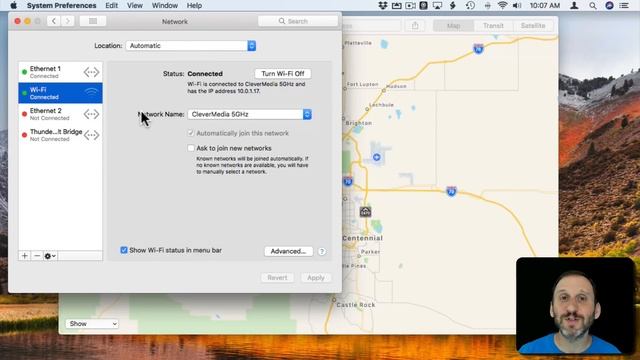Toggle Show Wi-Fi status in menu bar
This screenshot has width=640, height=360.
coord(124,250)
